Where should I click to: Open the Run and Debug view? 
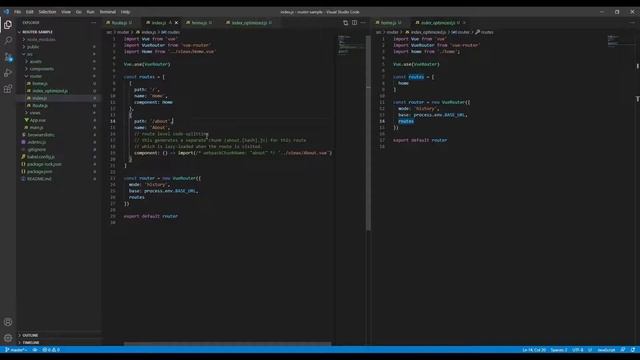8,73
